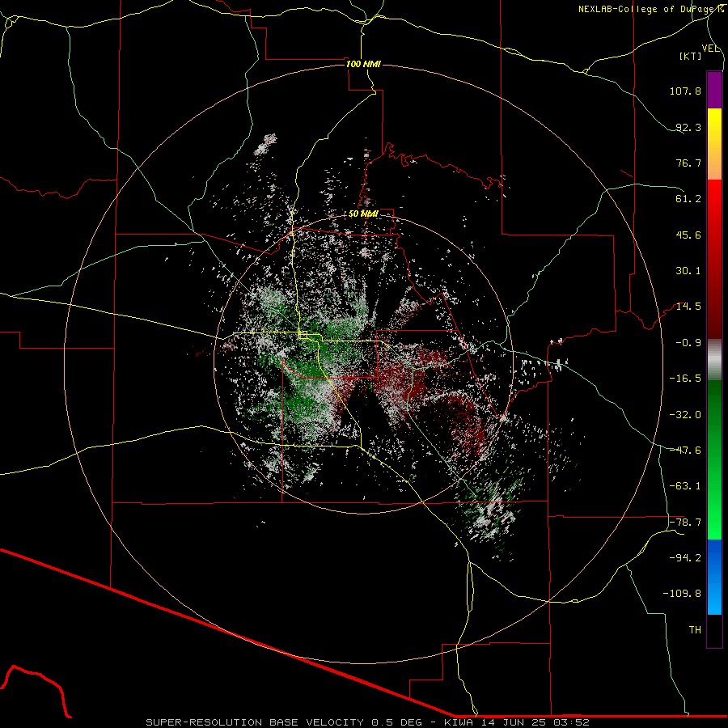
Task: Click the red segment of the color bar
Action: [x=714, y=259]
